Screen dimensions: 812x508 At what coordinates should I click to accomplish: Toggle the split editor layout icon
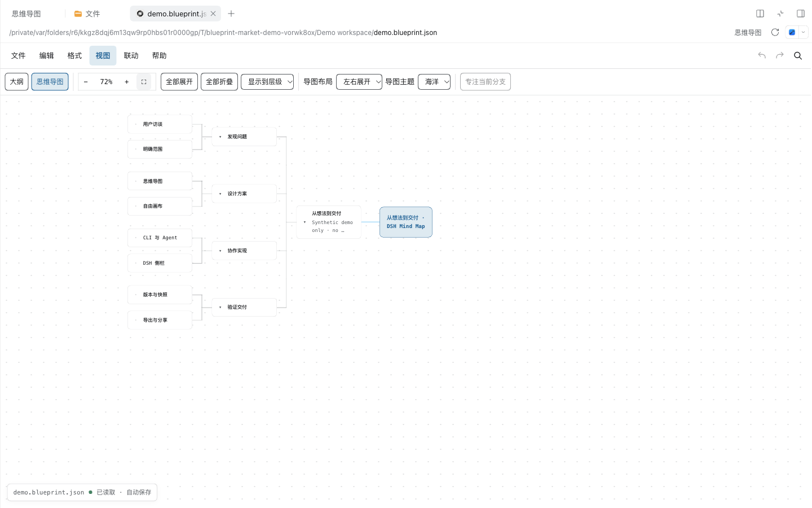point(760,14)
